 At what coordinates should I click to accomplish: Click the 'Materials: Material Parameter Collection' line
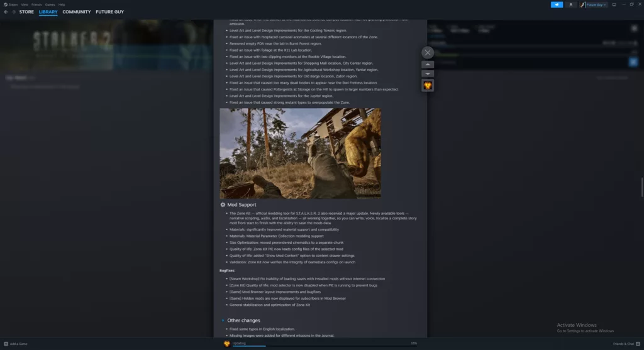click(x=277, y=236)
